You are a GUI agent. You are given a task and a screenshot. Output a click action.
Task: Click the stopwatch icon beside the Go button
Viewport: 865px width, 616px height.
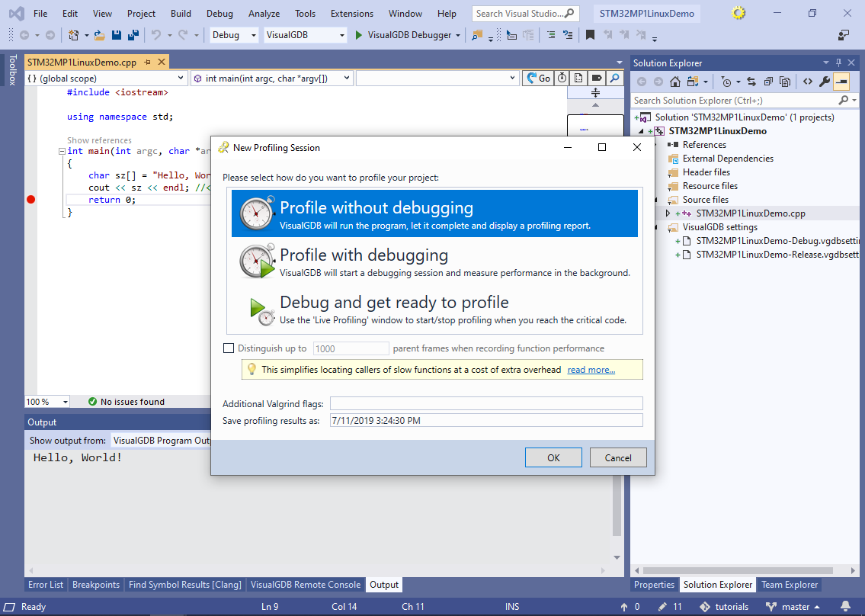point(562,79)
